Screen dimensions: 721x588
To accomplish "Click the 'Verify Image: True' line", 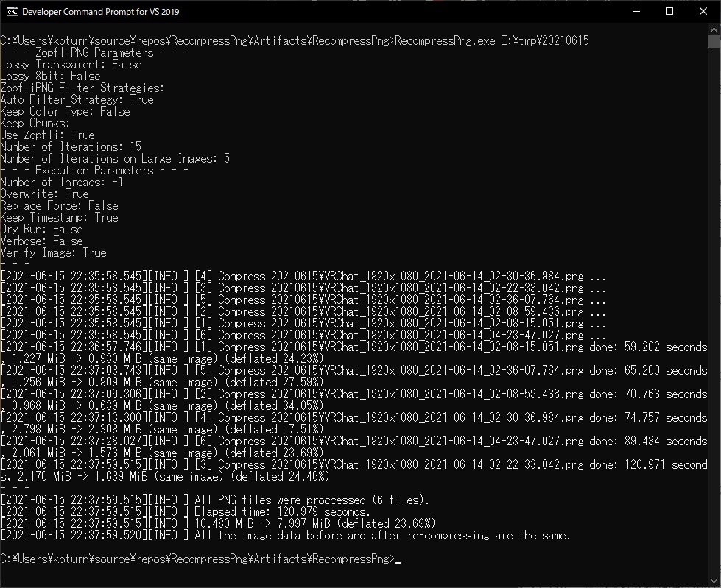I will point(53,252).
